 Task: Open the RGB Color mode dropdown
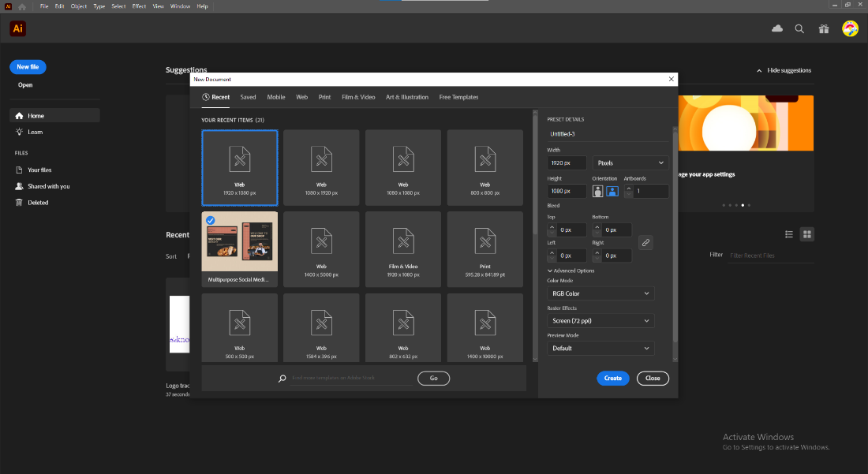600,293
